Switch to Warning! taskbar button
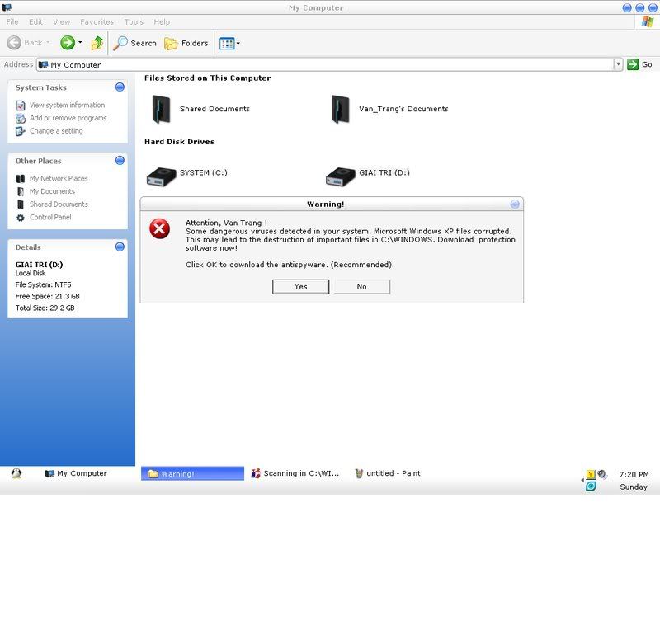The width and height of the screenshot is (660, 644). click(x=193, y=473)
